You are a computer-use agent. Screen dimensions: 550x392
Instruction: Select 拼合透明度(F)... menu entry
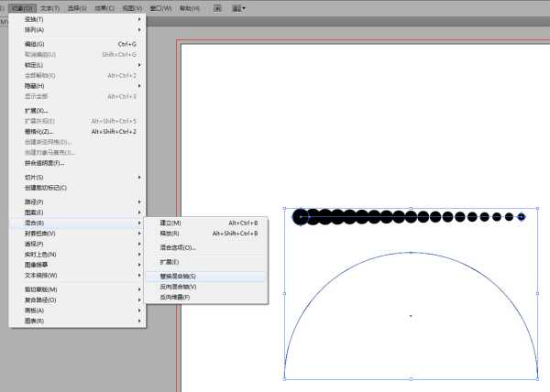44,163
